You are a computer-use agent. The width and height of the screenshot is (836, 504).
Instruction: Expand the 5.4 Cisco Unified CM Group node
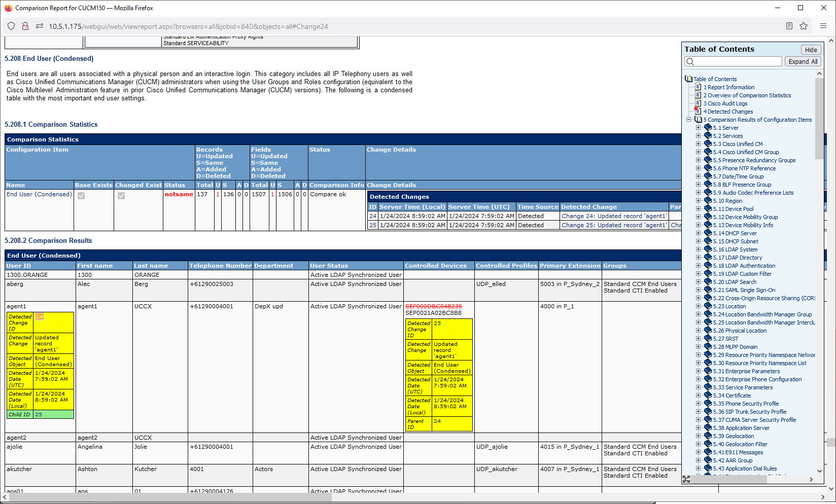pos(698,152)
